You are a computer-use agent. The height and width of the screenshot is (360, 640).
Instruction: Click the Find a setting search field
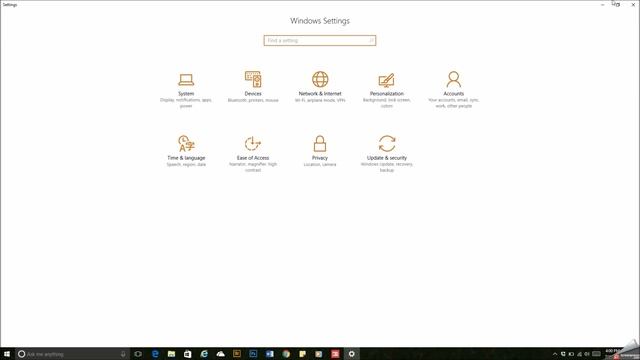click(320, 40)
